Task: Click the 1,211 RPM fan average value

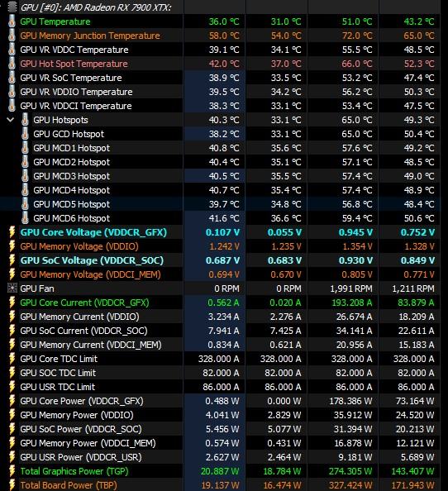Action: coord(413,288)
